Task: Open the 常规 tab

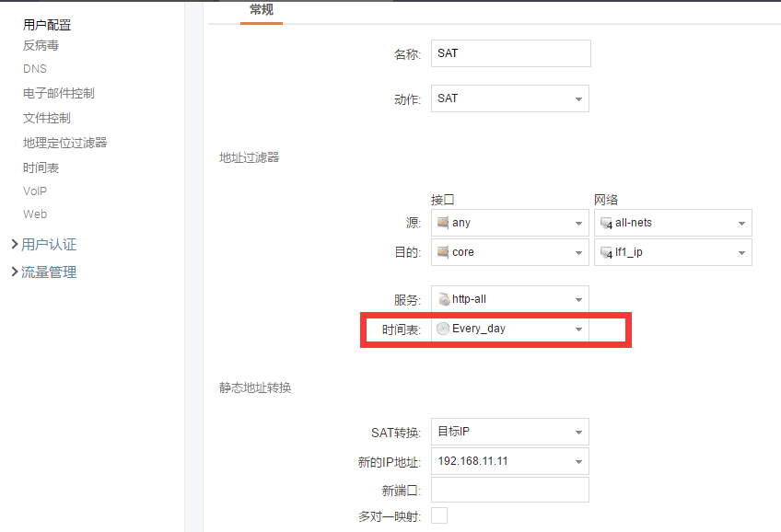Action: click(261, 10)
